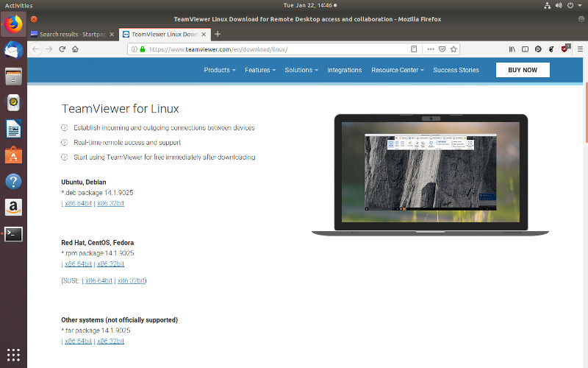The image size is (588, 368).
Task: Download tar package x86 64bit
Action: point(78,341)
